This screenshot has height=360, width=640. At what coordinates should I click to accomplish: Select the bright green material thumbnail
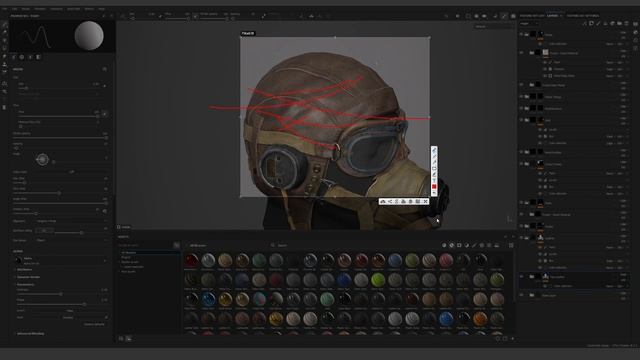(x=378, y=280)
